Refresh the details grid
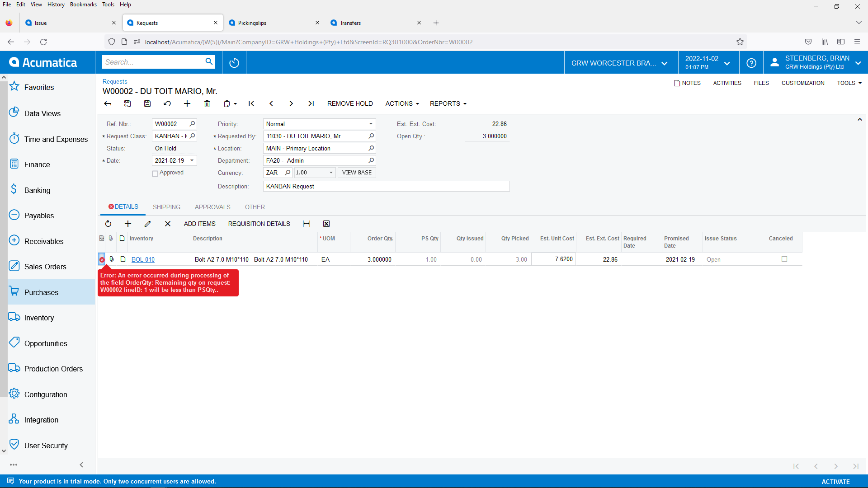This screenshot has width=868, height=488. pyautogui.click(x=108, y=224)
